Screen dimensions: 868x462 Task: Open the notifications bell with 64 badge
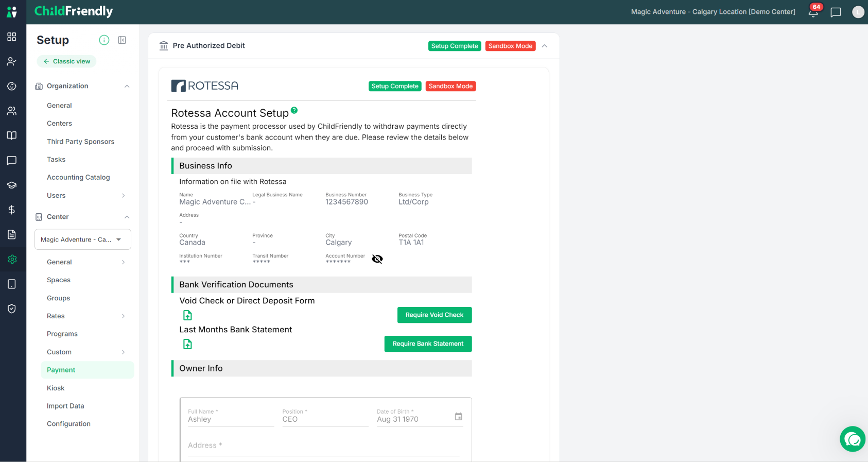813,12
